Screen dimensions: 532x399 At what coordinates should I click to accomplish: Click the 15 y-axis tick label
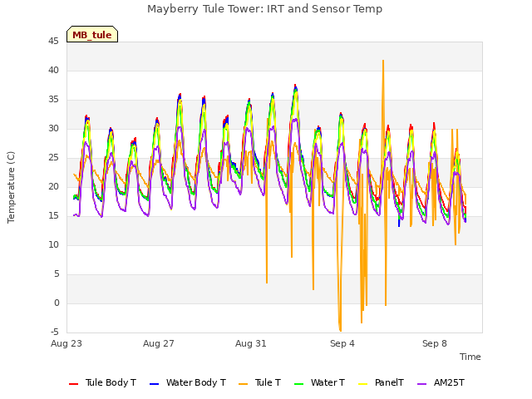(53, 216)
